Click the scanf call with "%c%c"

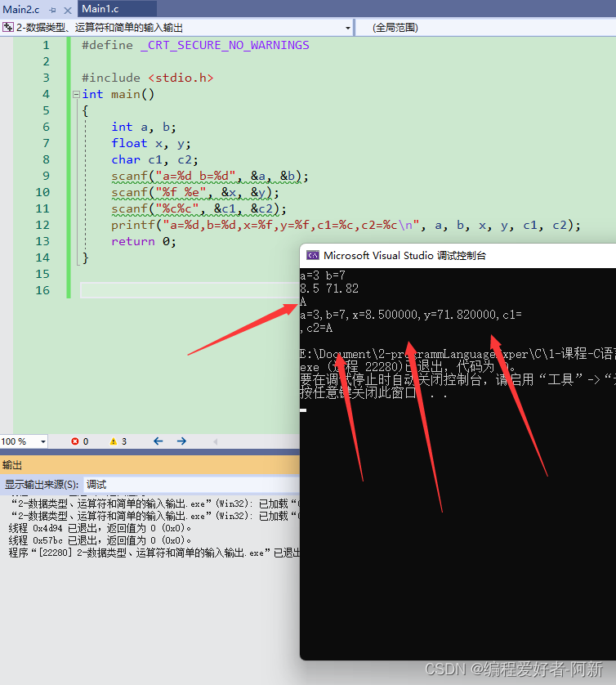pyautogui.click(x=199, y=208)
